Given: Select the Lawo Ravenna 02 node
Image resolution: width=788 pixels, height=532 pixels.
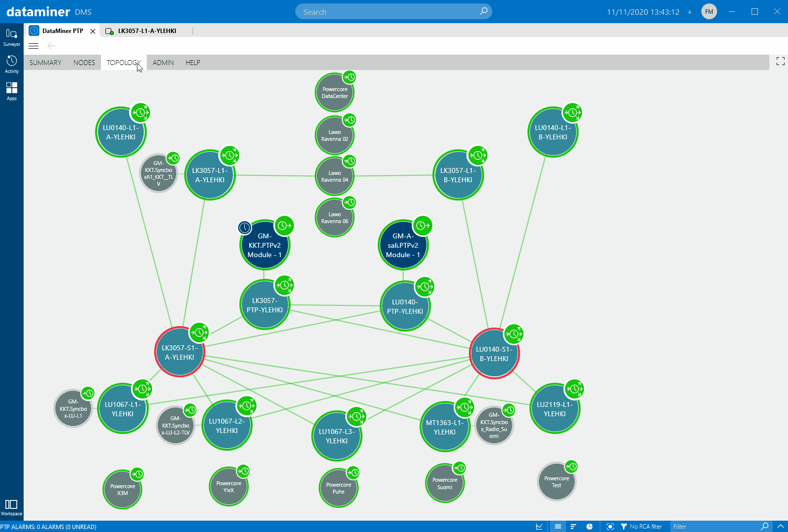Looking at the screenshot, I should pos(334,135).
